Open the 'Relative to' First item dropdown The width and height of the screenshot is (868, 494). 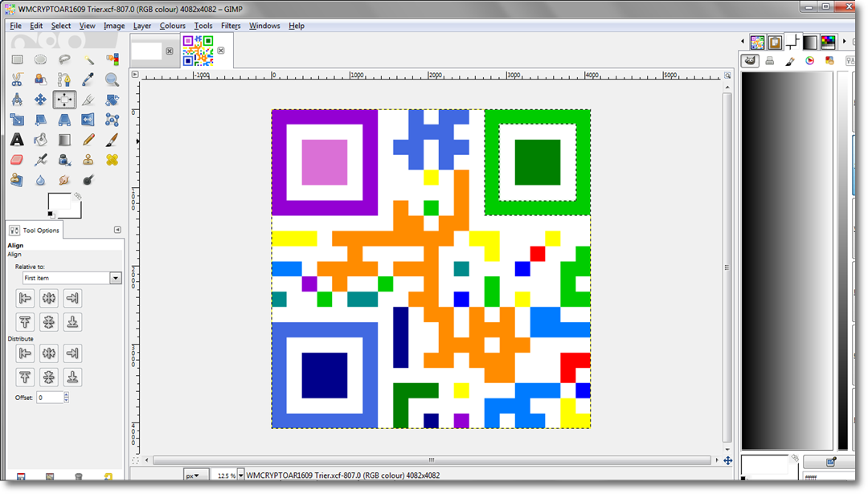72,278
